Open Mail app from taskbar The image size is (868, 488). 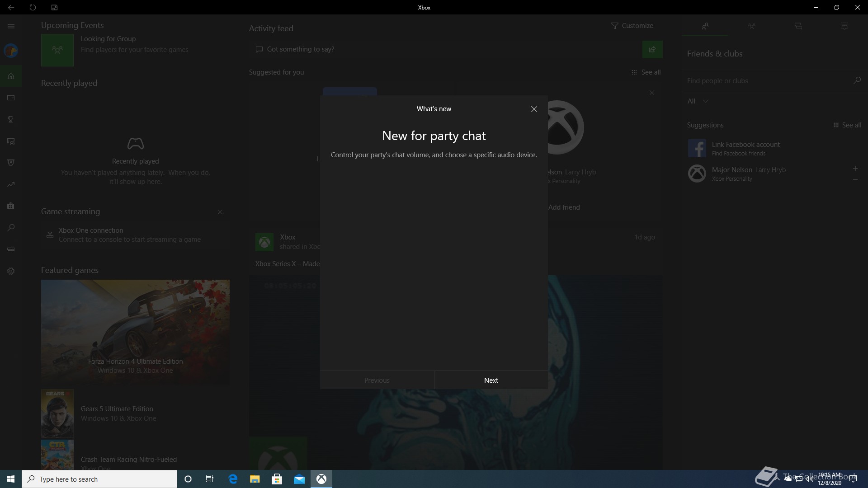[x=299, y=479]
